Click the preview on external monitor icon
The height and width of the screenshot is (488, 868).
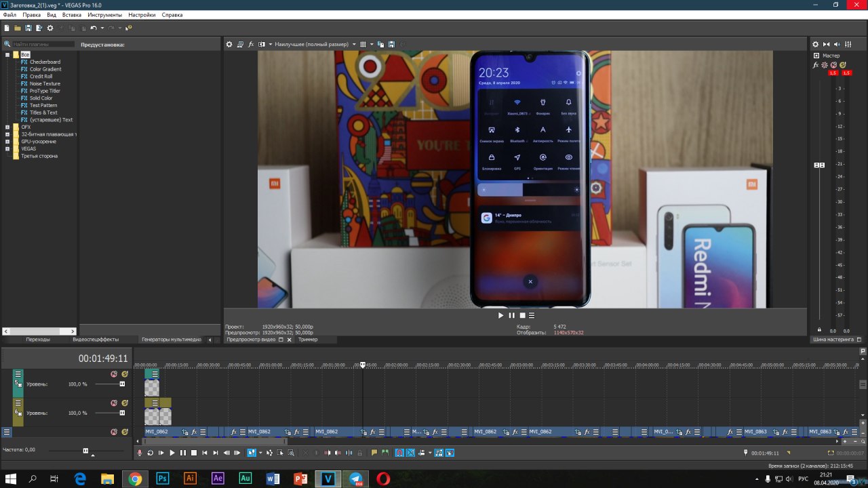240,44
